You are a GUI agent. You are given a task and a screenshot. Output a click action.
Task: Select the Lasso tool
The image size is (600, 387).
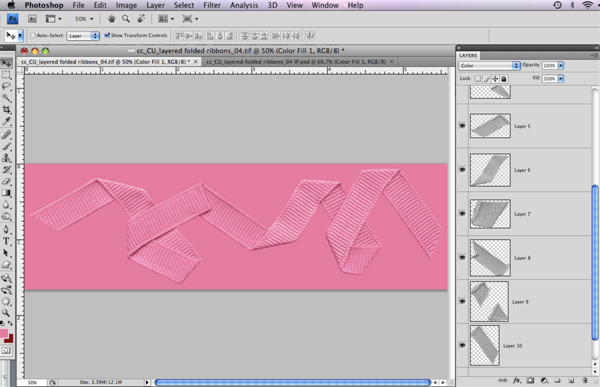click(x=6, y=87)
